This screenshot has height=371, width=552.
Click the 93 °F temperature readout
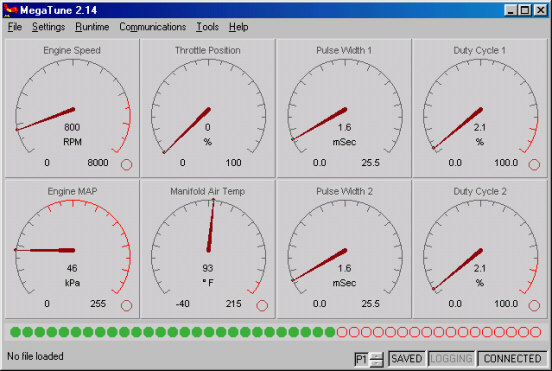click(208, 268)
